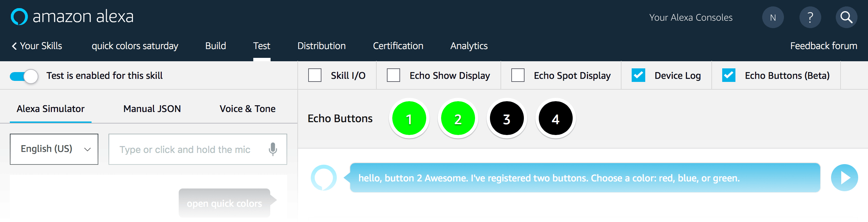Enable the Echo Show Display checkbox
Viewport: 868px width, 222px height.
tap(393, 75)
